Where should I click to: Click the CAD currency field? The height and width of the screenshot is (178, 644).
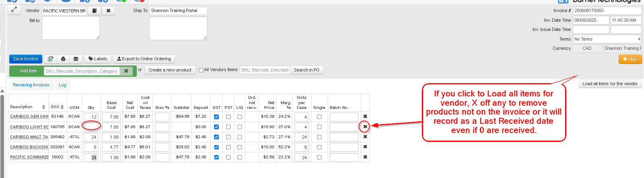[x=587, y=48]
